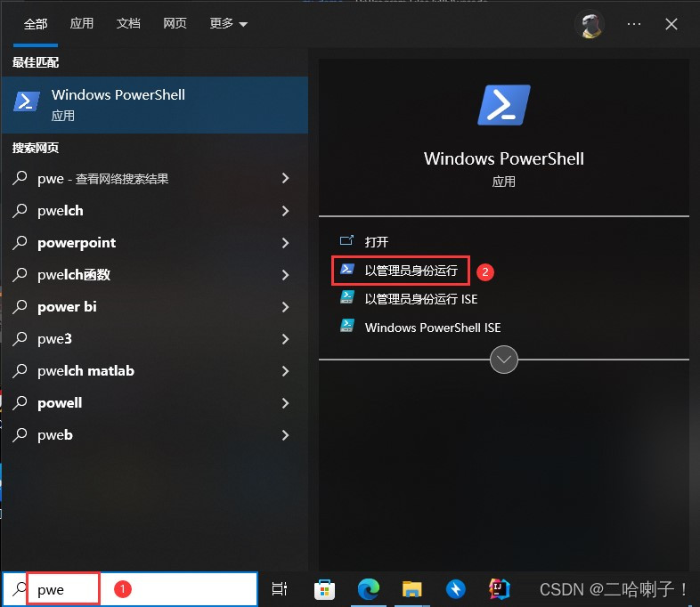Screen dimensions: 700x607
Task: Open Microsoft Edge from the taskbar
Action: 369,589
